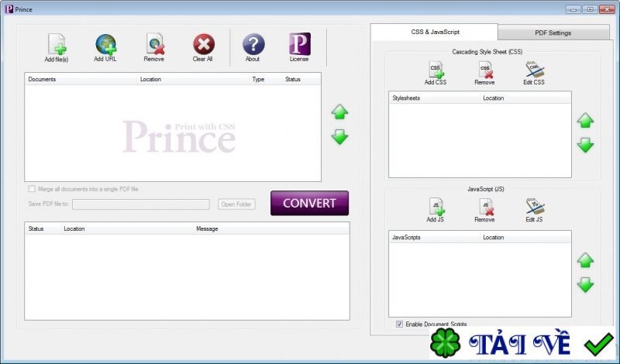Click the Clear All red X icon
The height and width of the screenshot is (364, 620).
(204, 44)
